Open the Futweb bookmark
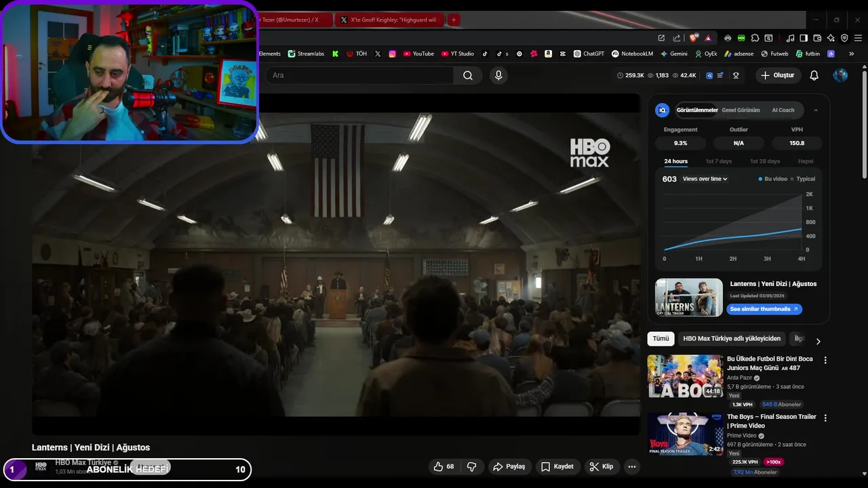This screenshot has width=868, height=488. point(774,54)
